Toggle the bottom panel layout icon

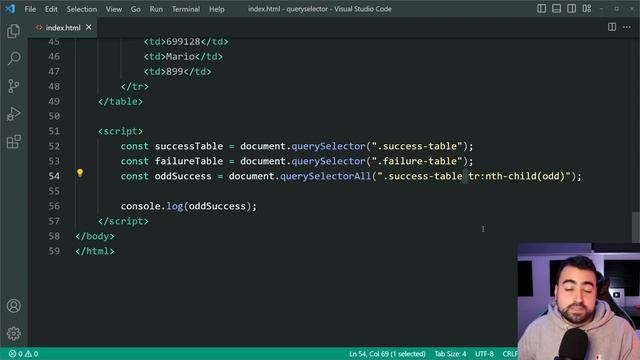pos(556,9)
